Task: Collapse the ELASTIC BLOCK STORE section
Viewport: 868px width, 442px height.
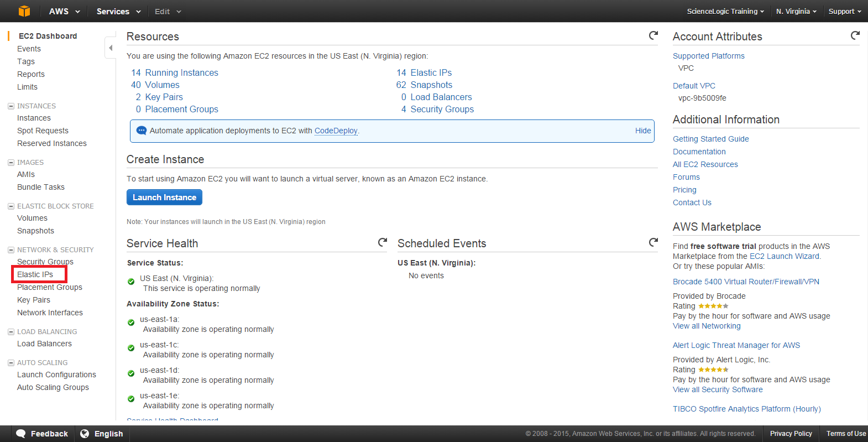Action: (11, 206)
